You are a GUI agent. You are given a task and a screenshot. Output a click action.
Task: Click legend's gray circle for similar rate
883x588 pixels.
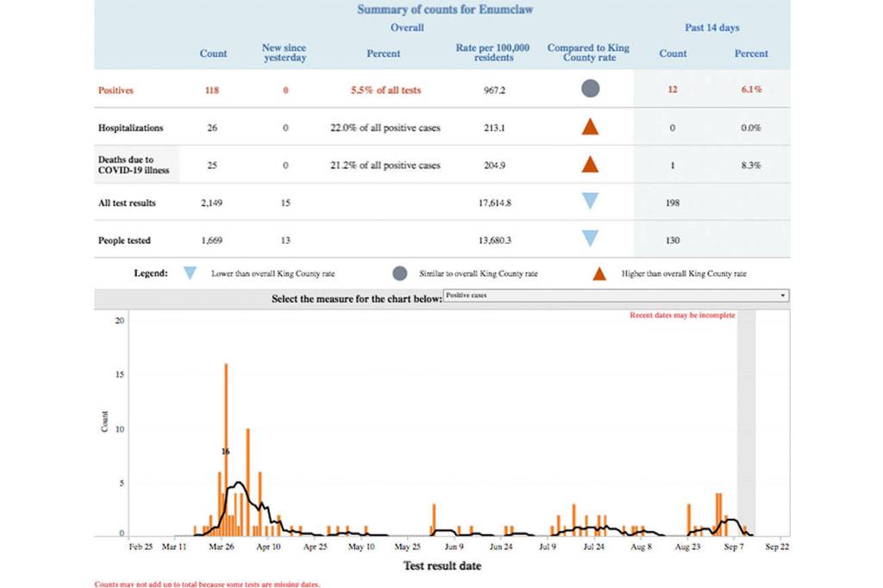(399, 273)
